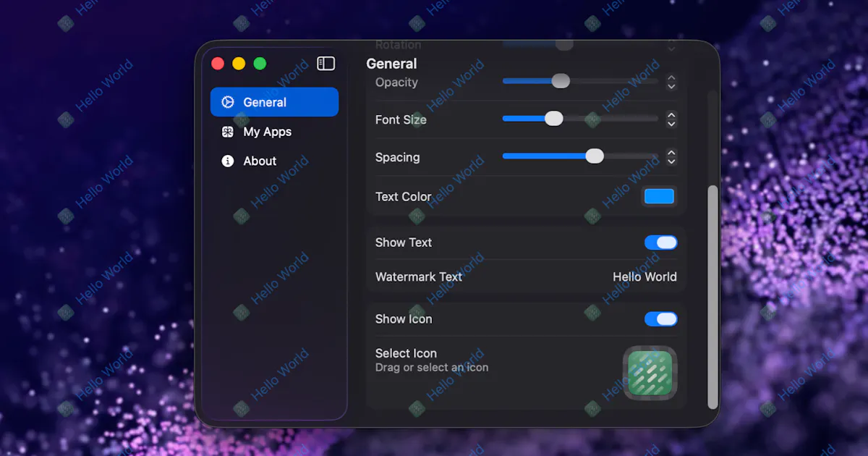Open the Text Color blue swatch
The image size is (868, 456).
[x=659, y=196]
